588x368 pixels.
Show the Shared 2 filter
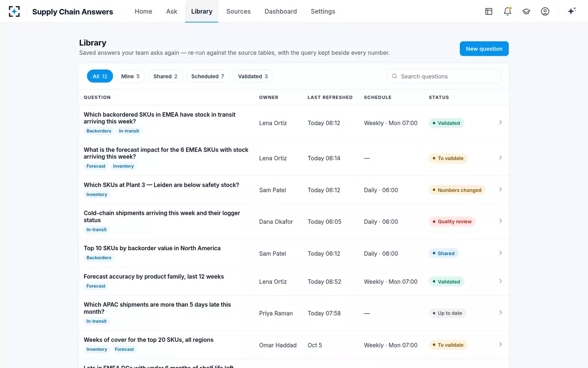(165, 76)
